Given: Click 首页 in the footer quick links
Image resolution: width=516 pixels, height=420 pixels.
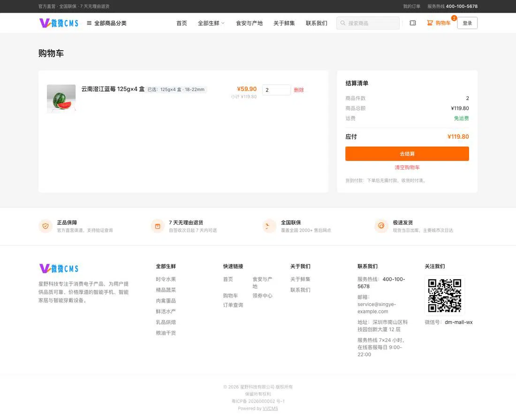Looking at the screenshot, I should (228, 279).
